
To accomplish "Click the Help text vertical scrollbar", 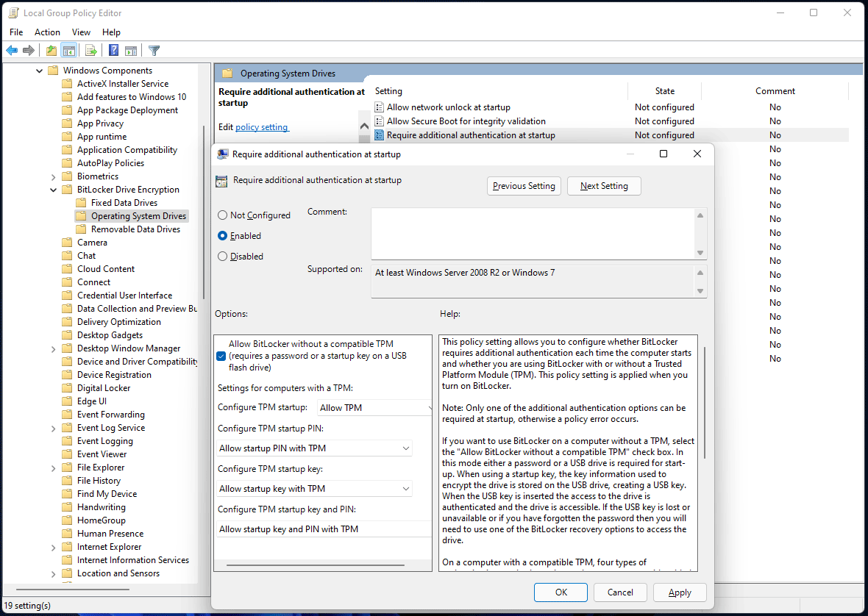I will (x=704, y=403).
